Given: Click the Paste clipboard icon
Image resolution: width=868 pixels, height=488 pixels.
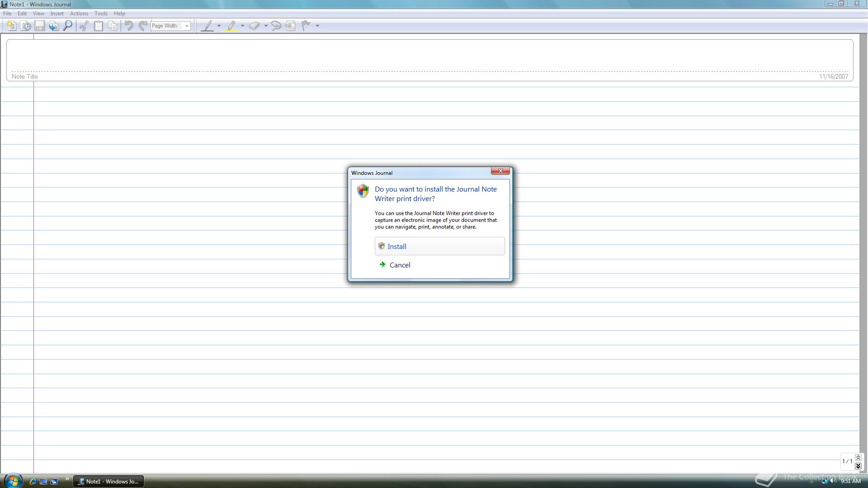Looking at the screenshot, I should pyautogui.click(x=98, y=26).
